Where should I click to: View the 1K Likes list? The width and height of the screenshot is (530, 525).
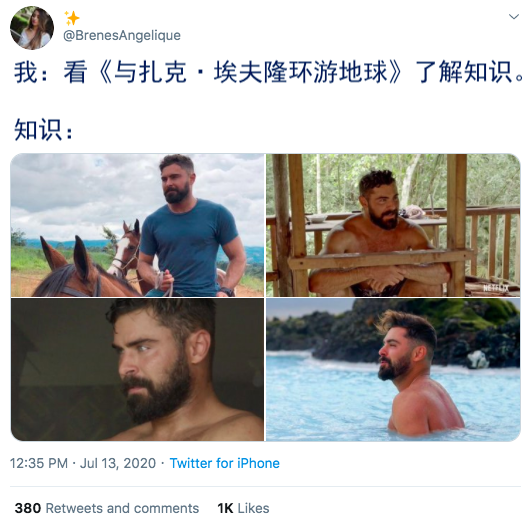click(x=243, y=508)
